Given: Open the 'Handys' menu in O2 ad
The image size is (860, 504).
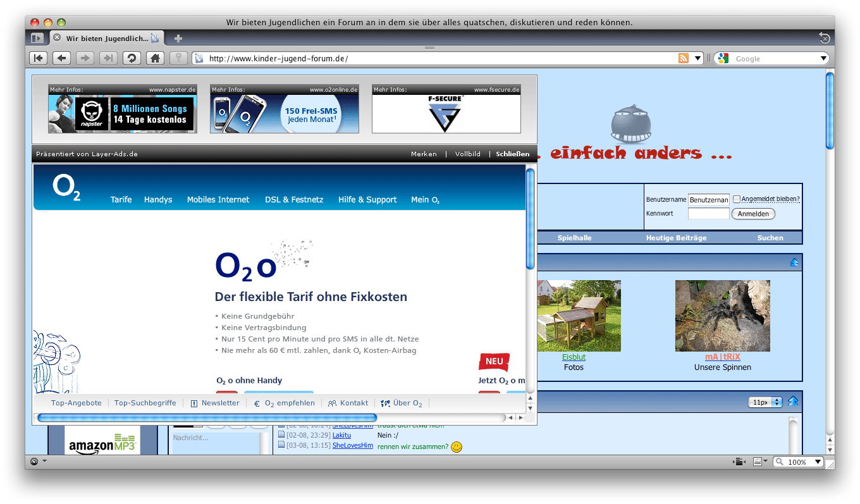Looking at the screenshot, I should tap(158, 199).
